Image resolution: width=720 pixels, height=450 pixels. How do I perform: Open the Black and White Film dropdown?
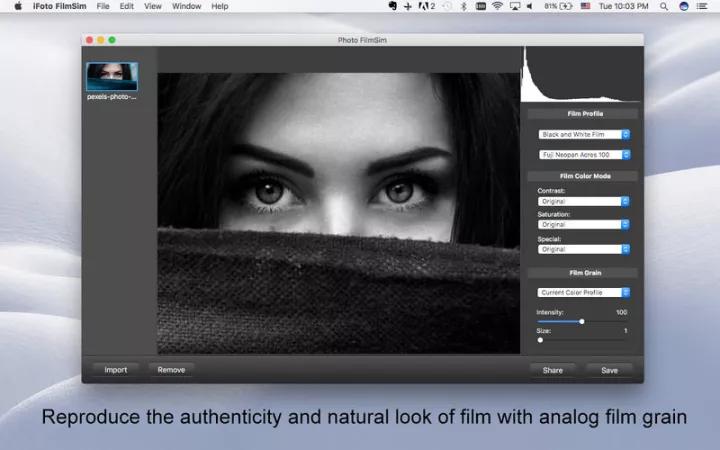coord(584,134)
